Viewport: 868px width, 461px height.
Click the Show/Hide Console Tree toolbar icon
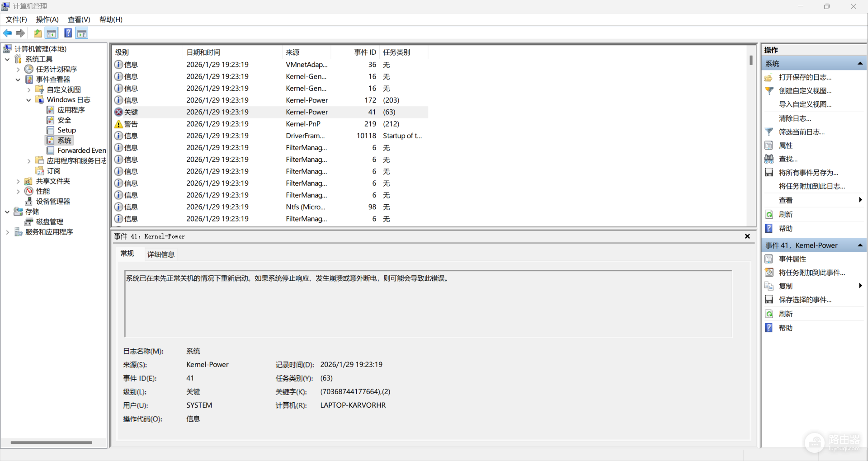[x=52, y=33]
